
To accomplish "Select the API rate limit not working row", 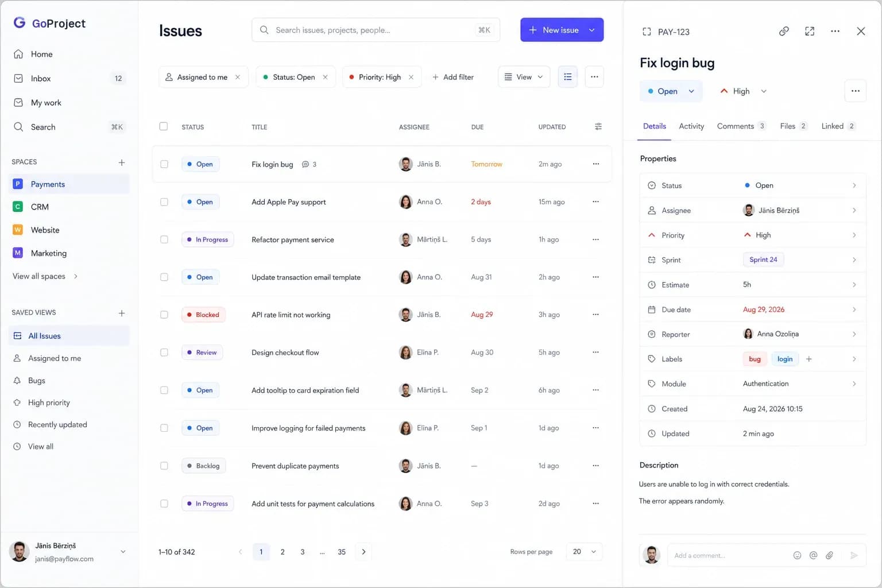I will click(164, 315).
